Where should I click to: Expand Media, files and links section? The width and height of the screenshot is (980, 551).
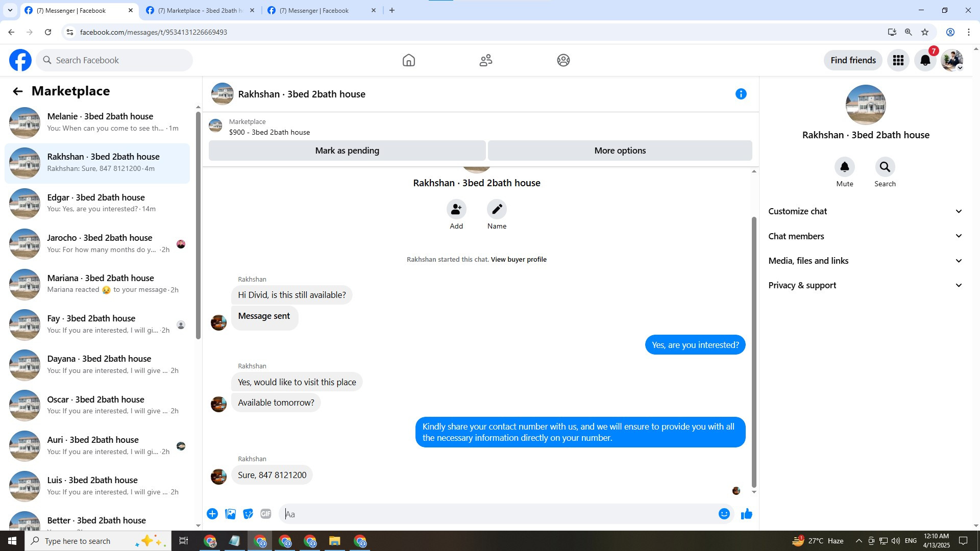click(x=866, y=261)
